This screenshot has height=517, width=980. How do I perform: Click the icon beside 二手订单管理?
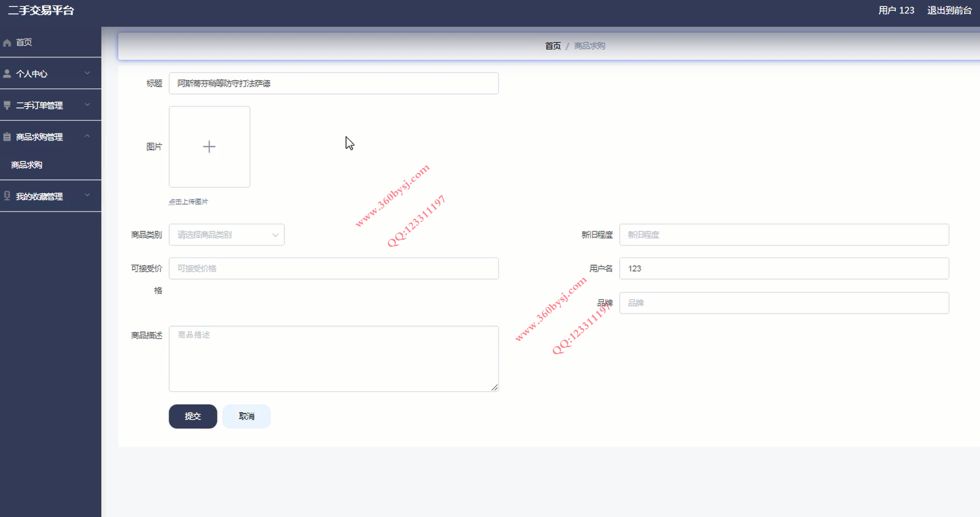coord(7,106)
